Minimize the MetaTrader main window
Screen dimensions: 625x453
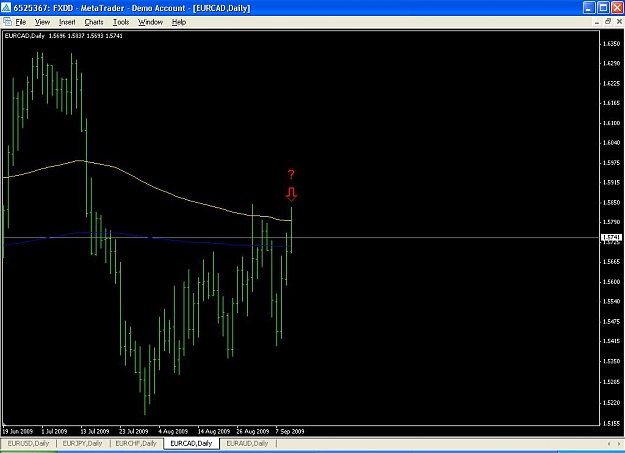(589, 8)
